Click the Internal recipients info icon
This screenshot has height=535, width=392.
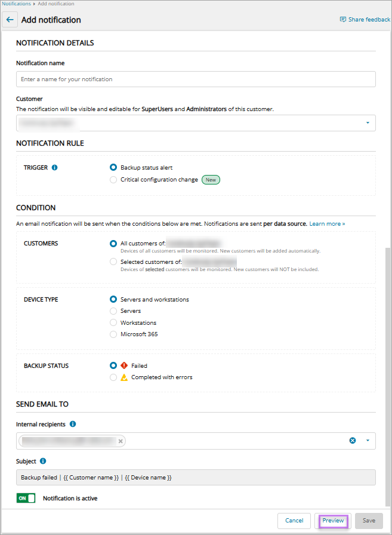pyautogui.click(x=73, y=425)
